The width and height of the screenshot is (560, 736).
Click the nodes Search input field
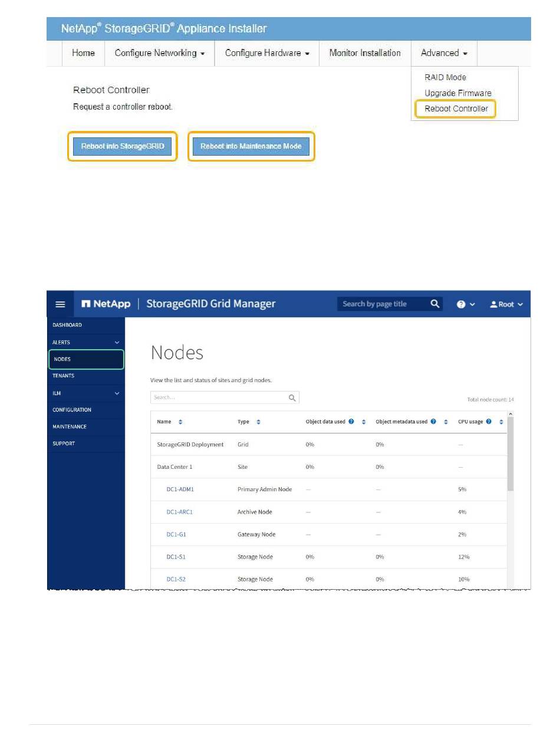pyautogui.click(x=225, y=397)
